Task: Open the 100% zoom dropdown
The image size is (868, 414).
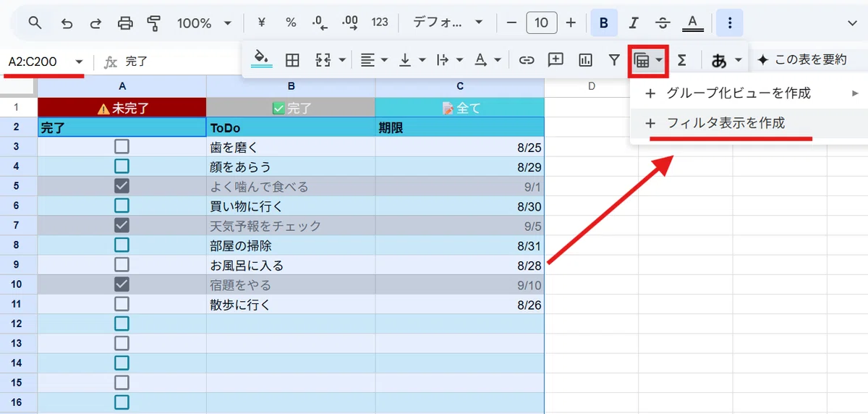Action: [x=204, y=23]
